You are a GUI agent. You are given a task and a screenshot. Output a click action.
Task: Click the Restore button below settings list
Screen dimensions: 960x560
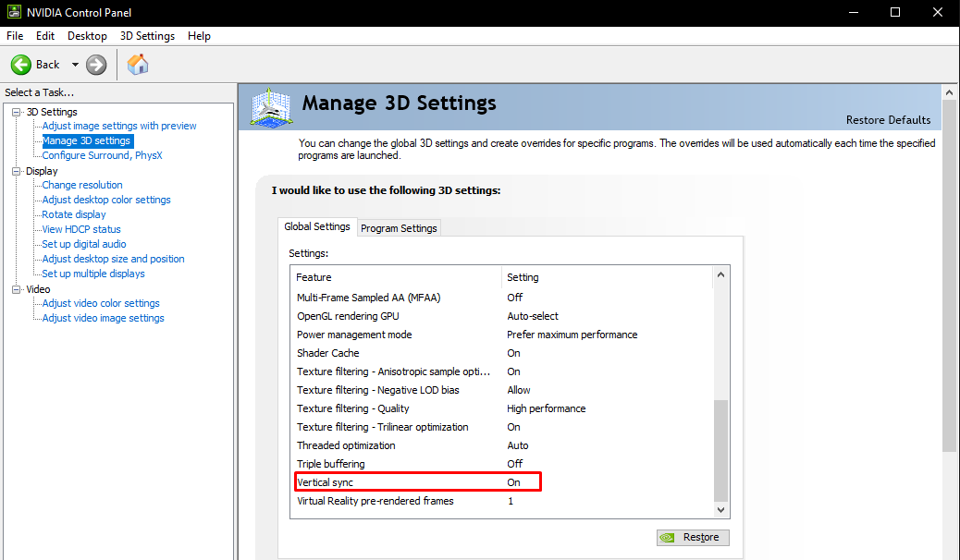point(693,538)
